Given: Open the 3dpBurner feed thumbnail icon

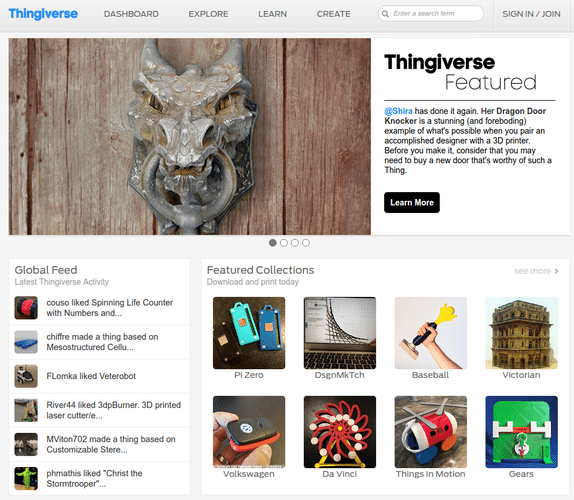Looking at the screenshot, I should click(x=26, y=410).
